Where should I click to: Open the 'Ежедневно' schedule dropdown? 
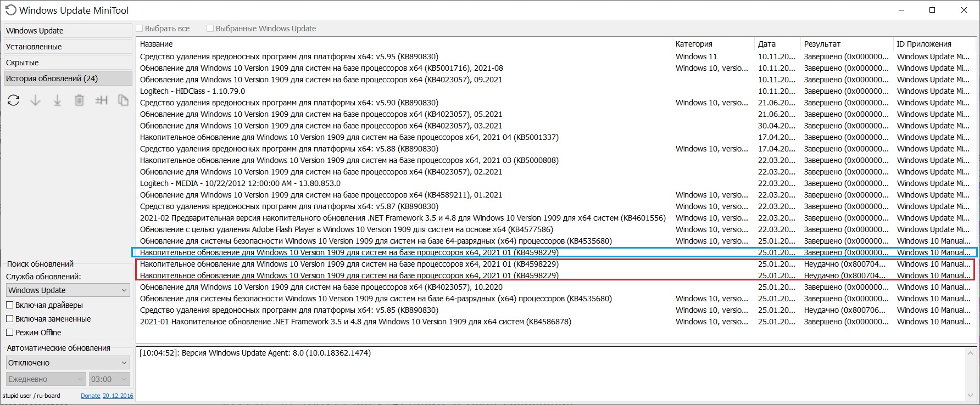click(x=46, y=379)
